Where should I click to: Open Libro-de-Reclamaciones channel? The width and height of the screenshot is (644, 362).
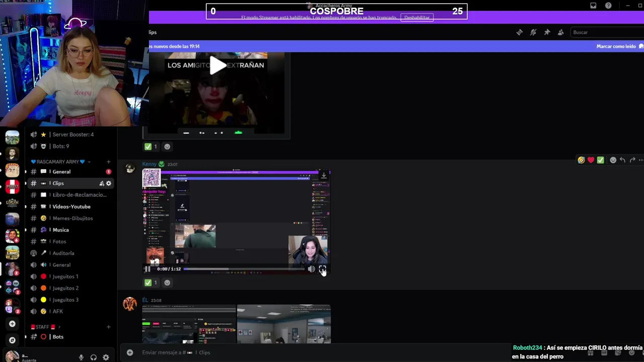(x=70, y=195)
